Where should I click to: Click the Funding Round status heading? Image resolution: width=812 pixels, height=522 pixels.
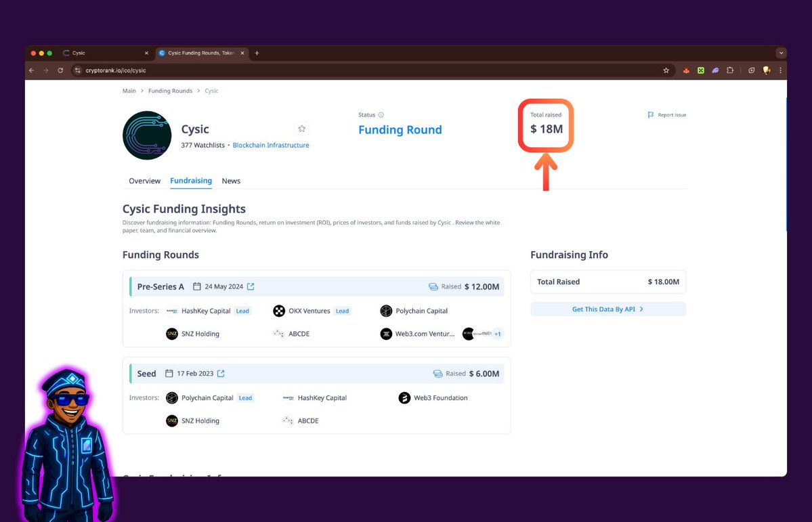(400, 129)
